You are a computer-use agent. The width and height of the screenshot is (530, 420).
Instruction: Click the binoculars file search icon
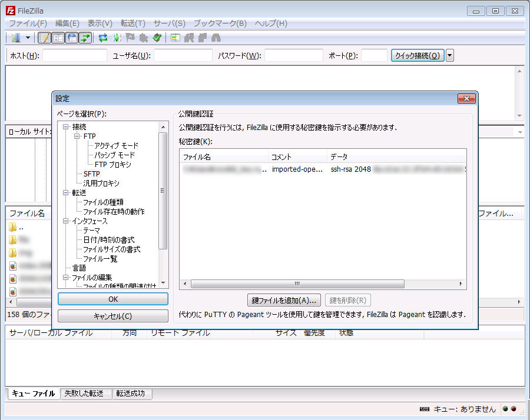(216, 38)
